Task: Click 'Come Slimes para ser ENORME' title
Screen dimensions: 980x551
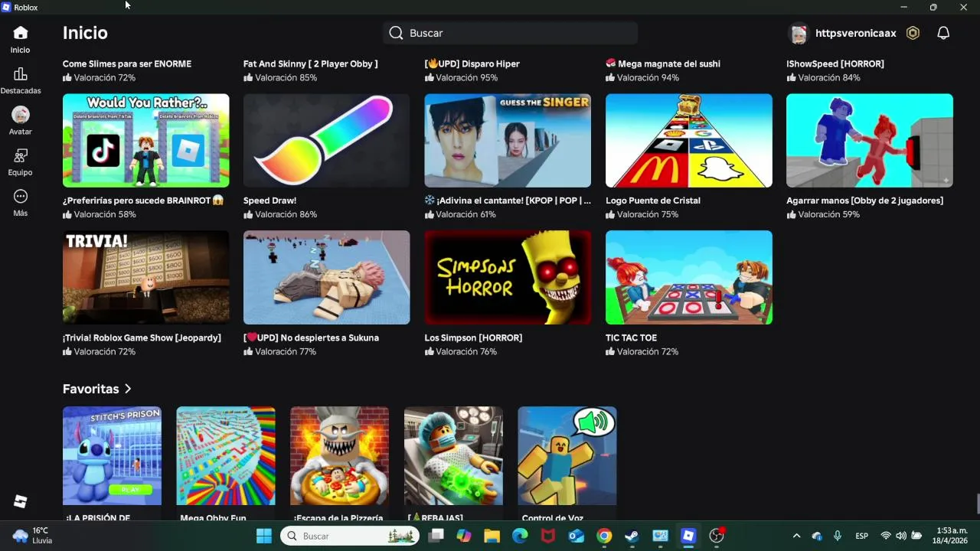Action: pos(127,64)
